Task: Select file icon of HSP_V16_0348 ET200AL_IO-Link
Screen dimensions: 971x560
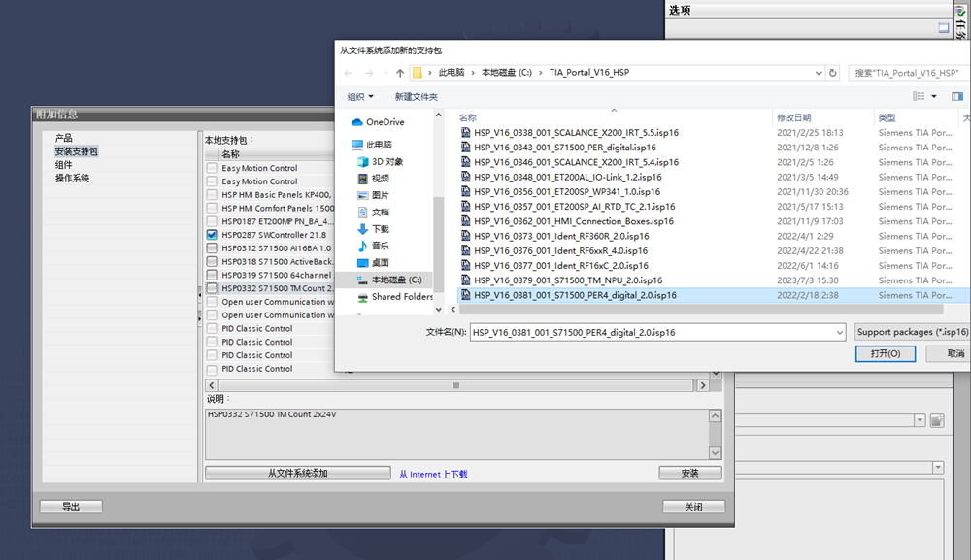Action: pyautogui.click(x=466, y=177)
